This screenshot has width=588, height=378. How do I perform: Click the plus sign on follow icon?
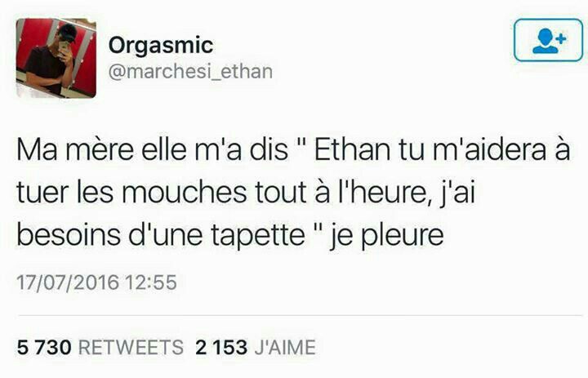tap(560, 38)
